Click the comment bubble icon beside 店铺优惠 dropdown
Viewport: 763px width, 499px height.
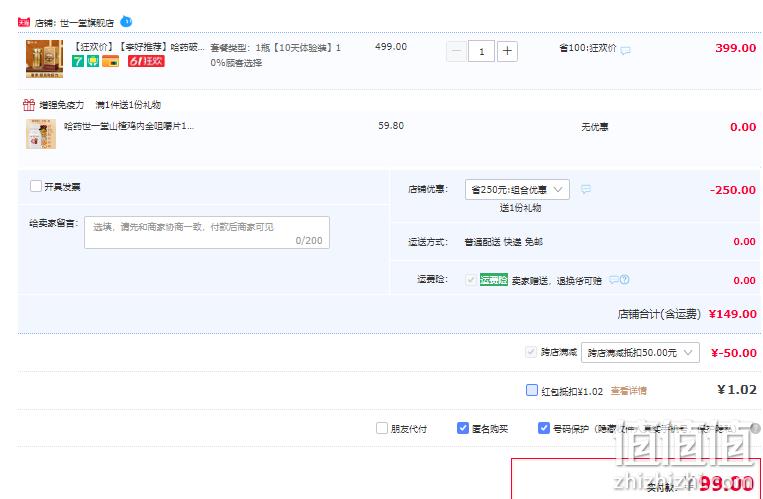pyautogui.click(x=586, y=189)
